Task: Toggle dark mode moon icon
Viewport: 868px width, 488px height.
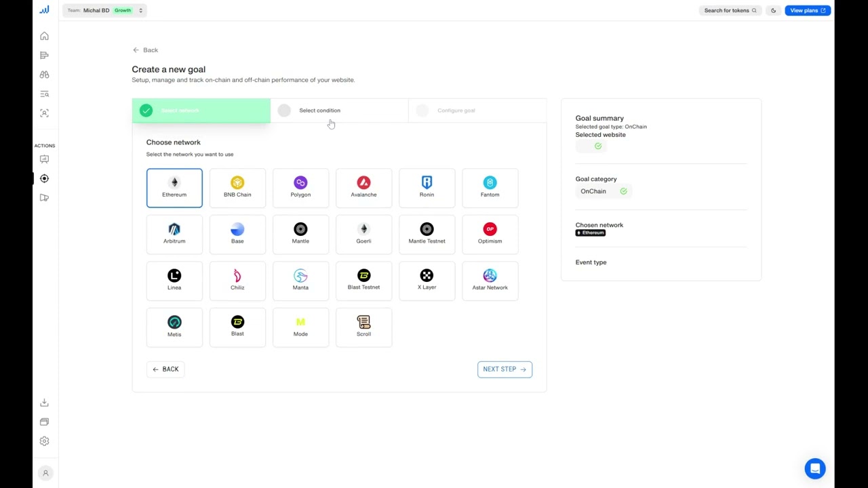Action: (773, 10)
